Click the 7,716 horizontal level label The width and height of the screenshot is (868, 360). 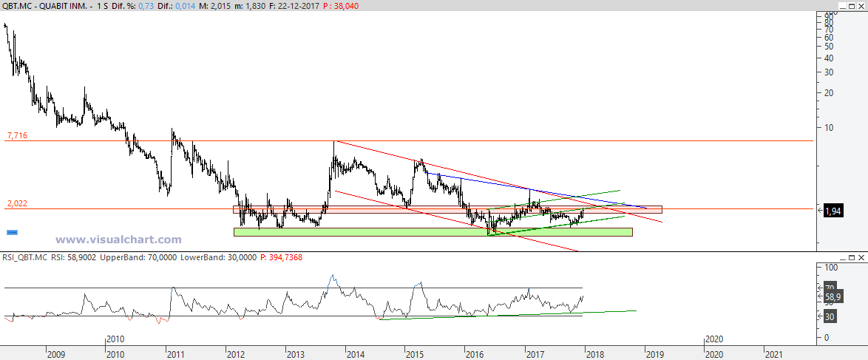click(16, 135)
